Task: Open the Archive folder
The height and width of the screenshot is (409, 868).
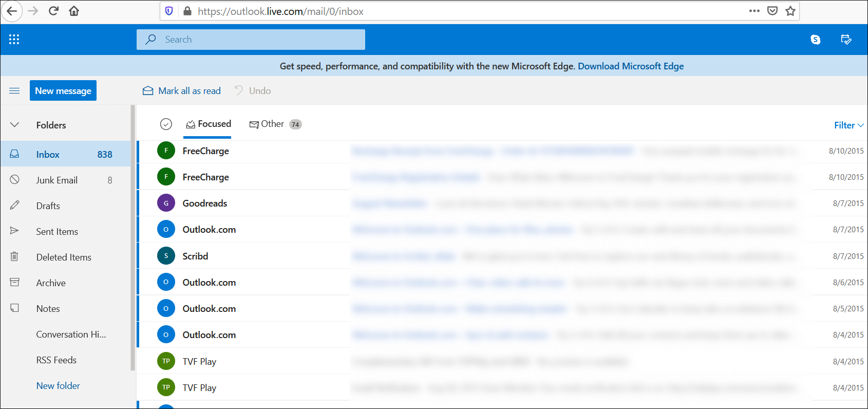Action: (x=65, y=283)
